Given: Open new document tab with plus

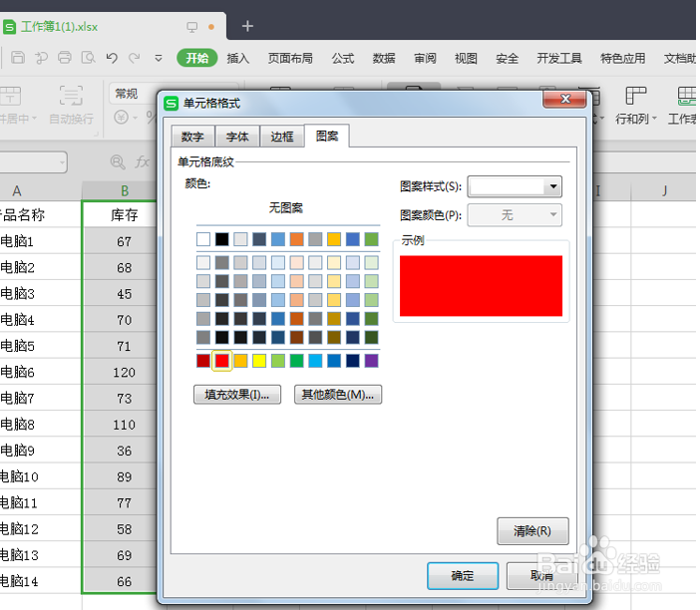Looking at the screenshot, I should tap(247, 26).
